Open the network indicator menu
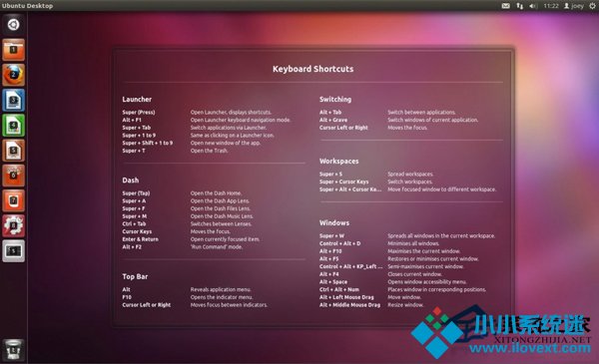The width and height of the screenshot is (599, 364). point(519,6)
